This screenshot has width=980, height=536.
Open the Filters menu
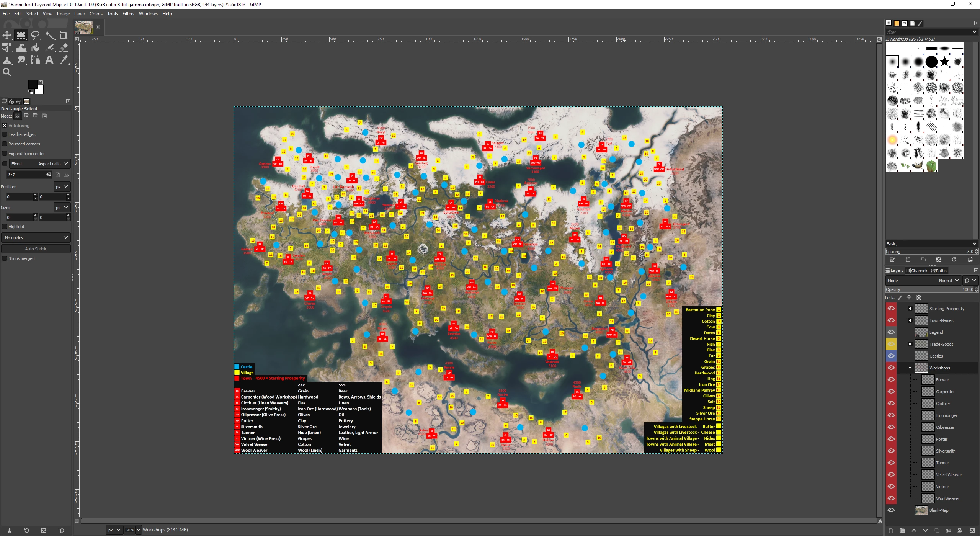click(128, 14)
